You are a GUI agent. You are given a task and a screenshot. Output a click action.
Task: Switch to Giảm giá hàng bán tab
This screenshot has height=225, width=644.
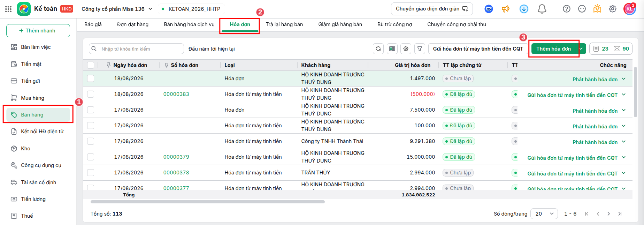point(340,24)
